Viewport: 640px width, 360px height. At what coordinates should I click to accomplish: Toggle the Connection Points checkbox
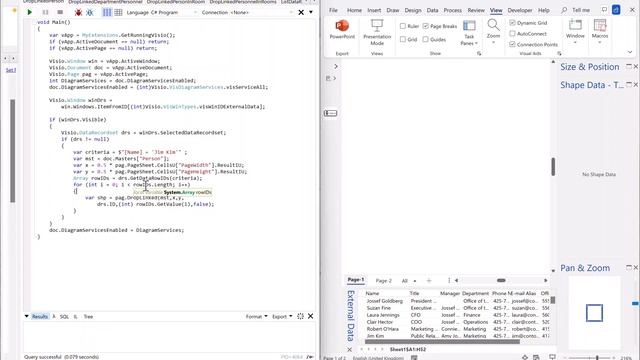tap(512, 44)
